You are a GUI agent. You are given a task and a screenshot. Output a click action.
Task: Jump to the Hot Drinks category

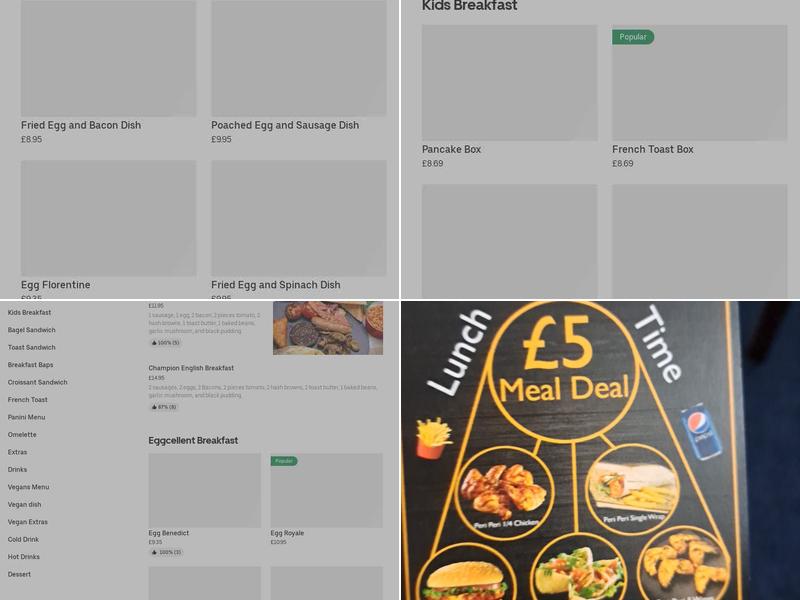(23, 557)
